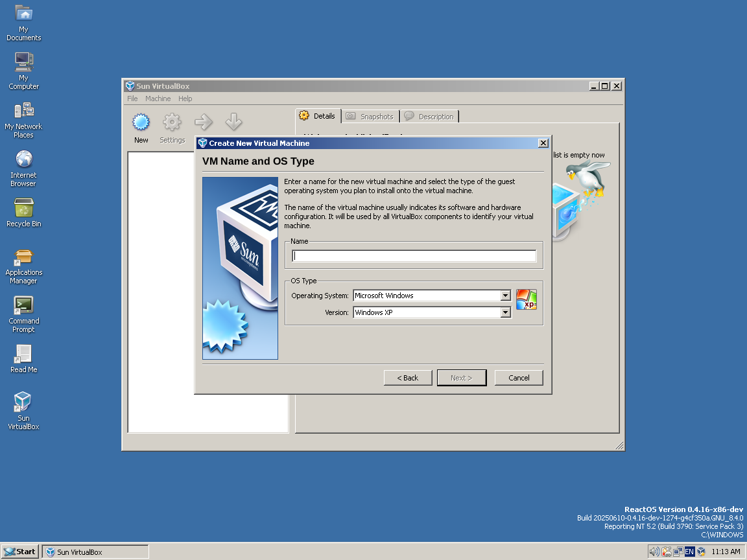747x560 pixels.
Task: Close the Create New Virtual Machine dialog
Action: 543,143
